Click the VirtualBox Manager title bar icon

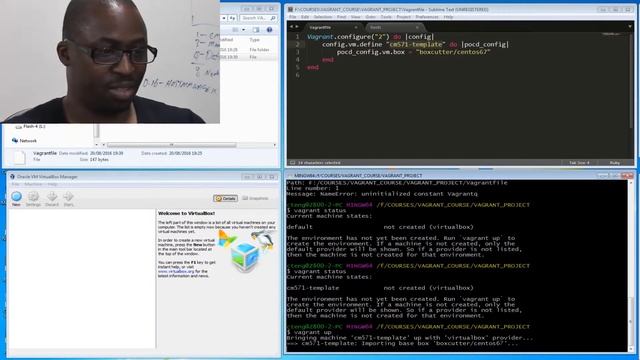point(12,177)
